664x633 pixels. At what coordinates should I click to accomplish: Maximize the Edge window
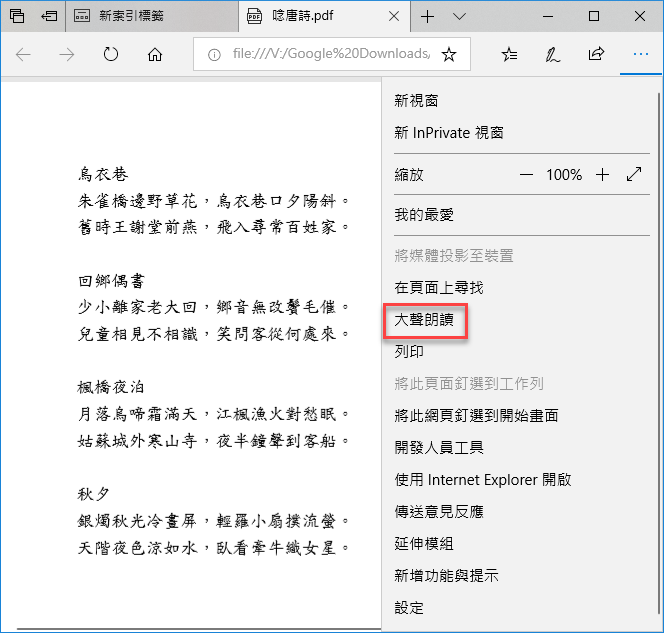coord(594,16)
